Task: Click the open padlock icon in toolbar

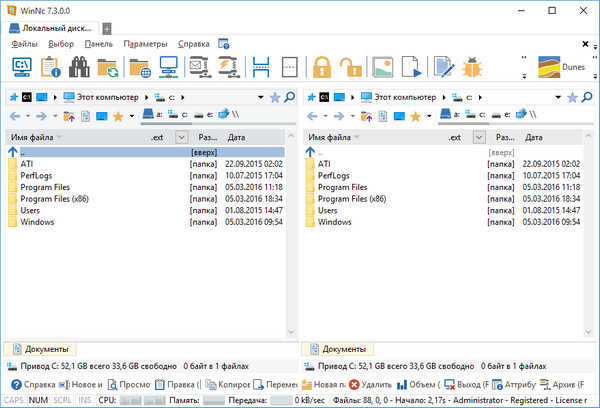Action: tap(349, 68)
